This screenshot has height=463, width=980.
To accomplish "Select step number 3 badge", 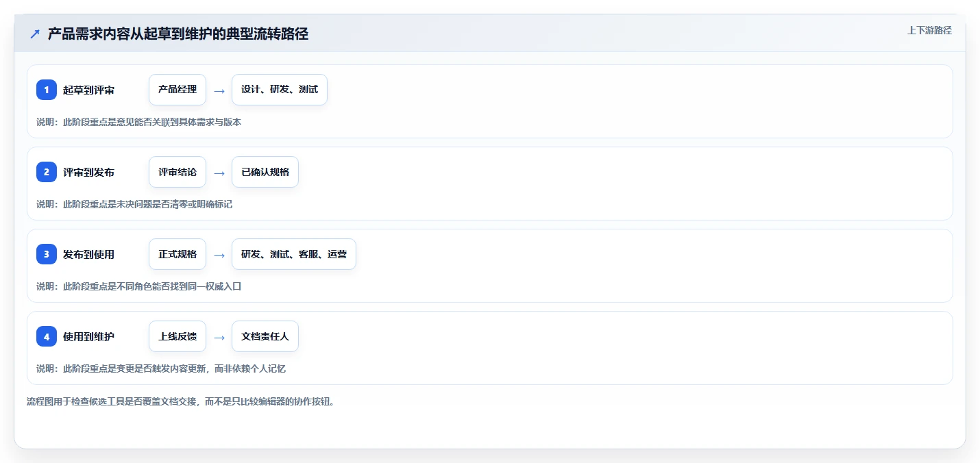I will 47,254.
